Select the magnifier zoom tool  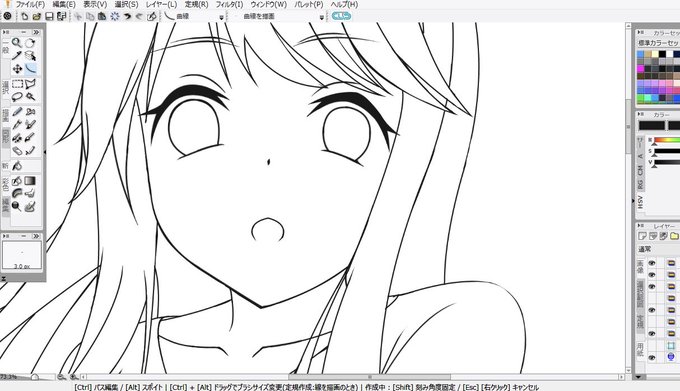click(x=17, y=42)
